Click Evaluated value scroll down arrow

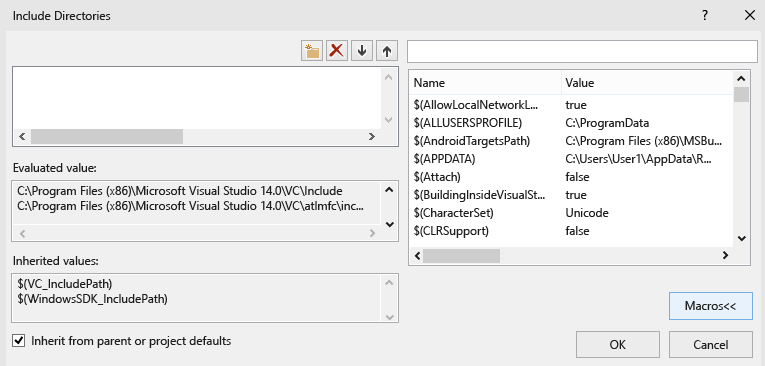389,224
